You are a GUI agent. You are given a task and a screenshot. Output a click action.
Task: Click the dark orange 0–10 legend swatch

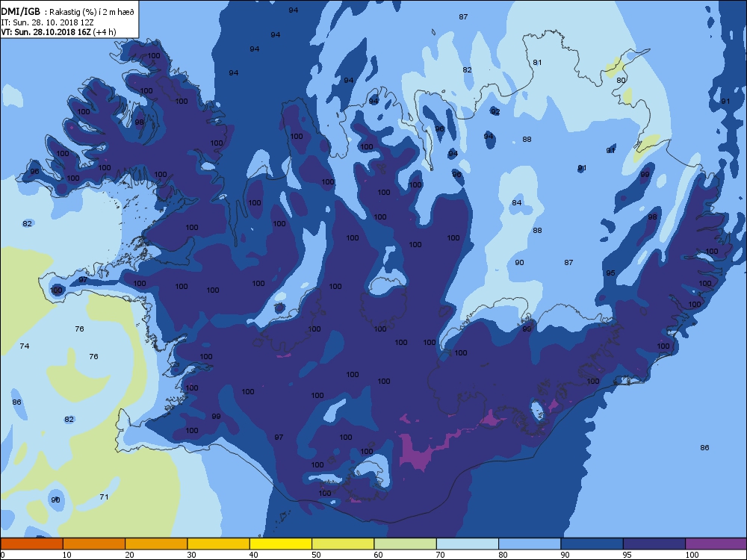coord(32,544)
